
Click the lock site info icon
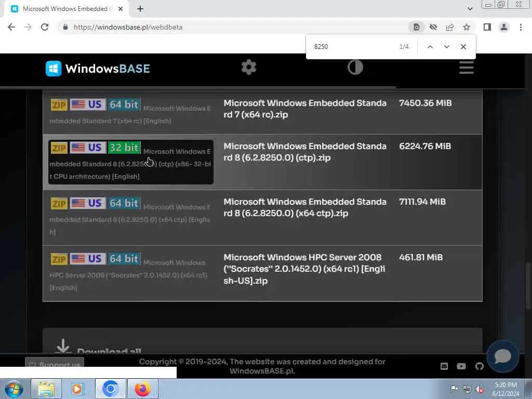pos(65,27)
